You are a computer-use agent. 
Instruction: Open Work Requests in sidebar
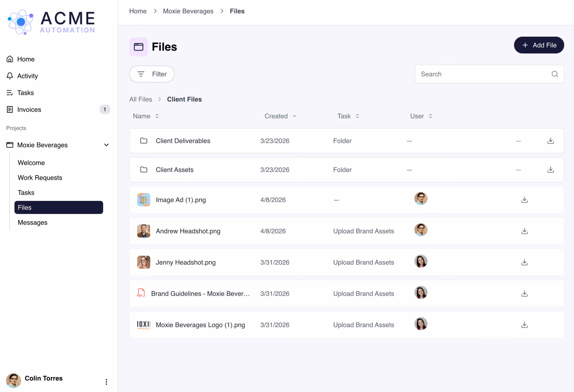point(40,178)
